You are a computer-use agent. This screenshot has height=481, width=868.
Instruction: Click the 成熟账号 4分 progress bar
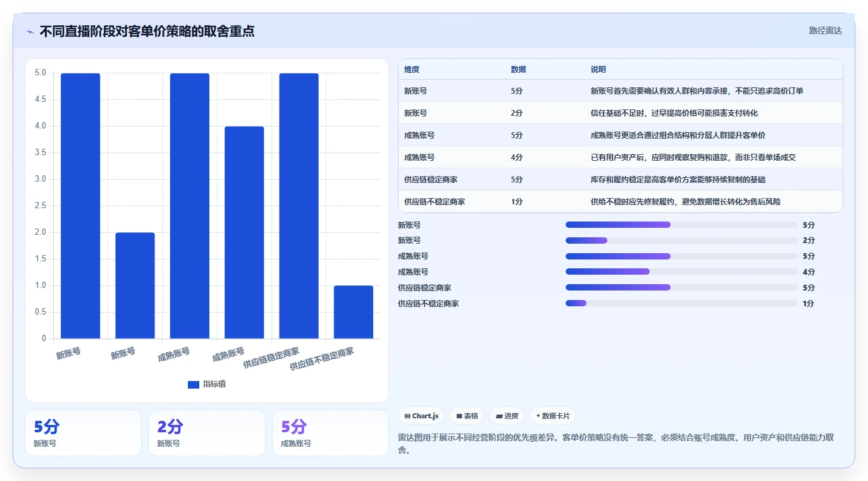(x=681, y=272)
